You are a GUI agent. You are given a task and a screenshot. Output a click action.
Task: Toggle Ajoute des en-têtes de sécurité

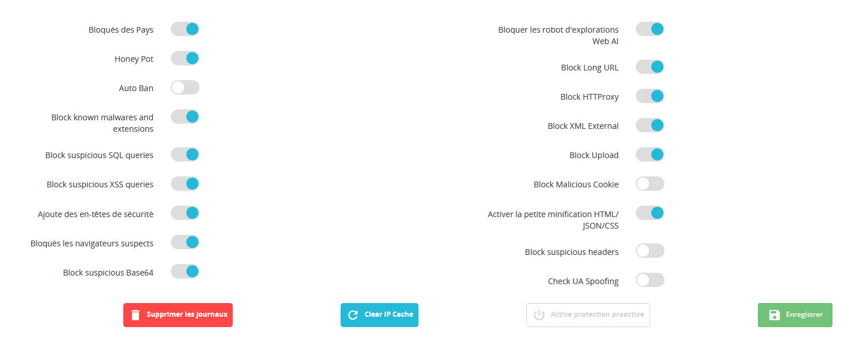pyautogui.click(x=185, y=213)
